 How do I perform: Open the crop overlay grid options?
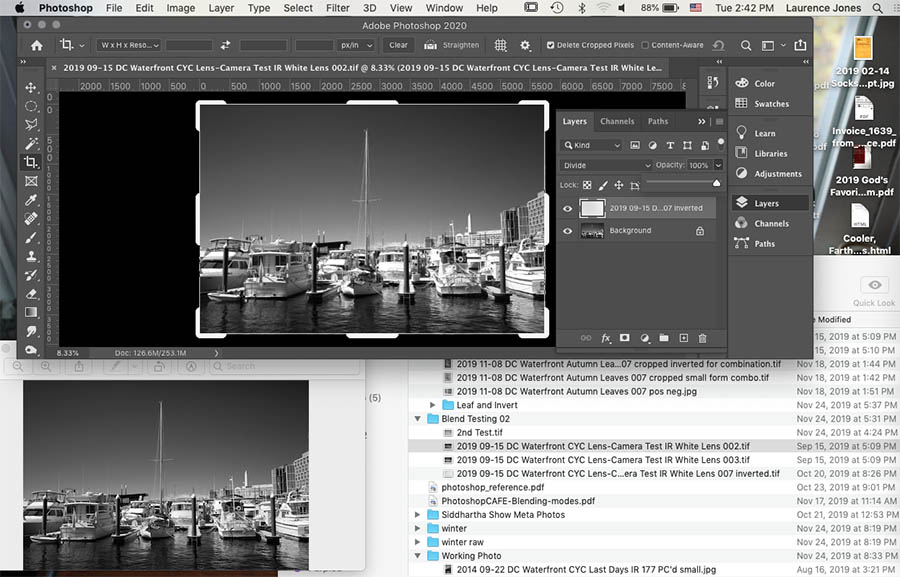(500, 45)
